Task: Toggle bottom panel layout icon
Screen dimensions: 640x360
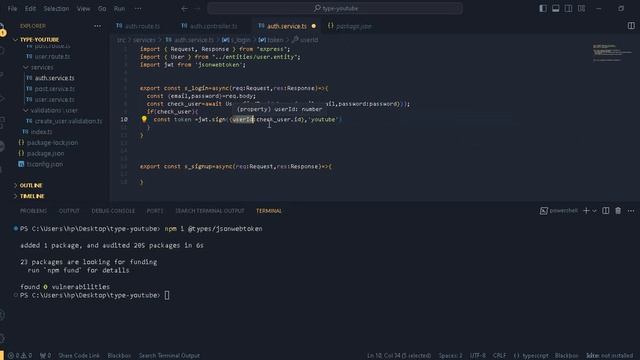Action: 556,8
